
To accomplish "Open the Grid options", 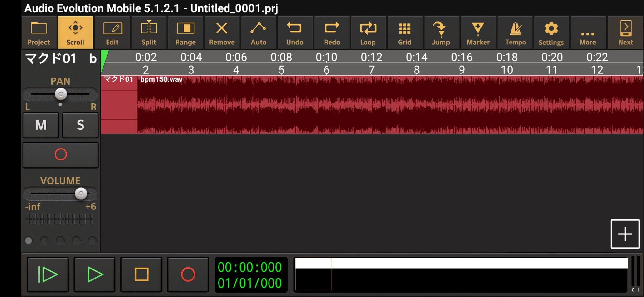I will [405, 33].
